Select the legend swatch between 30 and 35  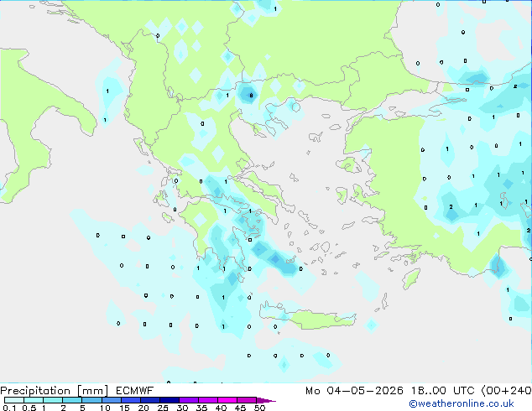[189, 400]
